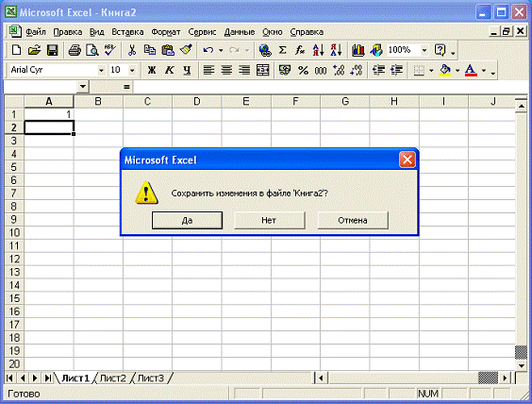532x404 pixels.
Task: Click the Drawing toolbar icon
Action: [x=376, y=50]
